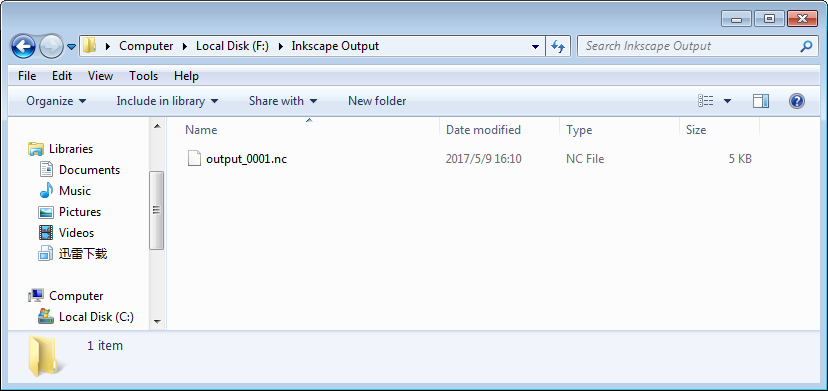Click the Pictures library icon
828x391 pixels.
46,212
